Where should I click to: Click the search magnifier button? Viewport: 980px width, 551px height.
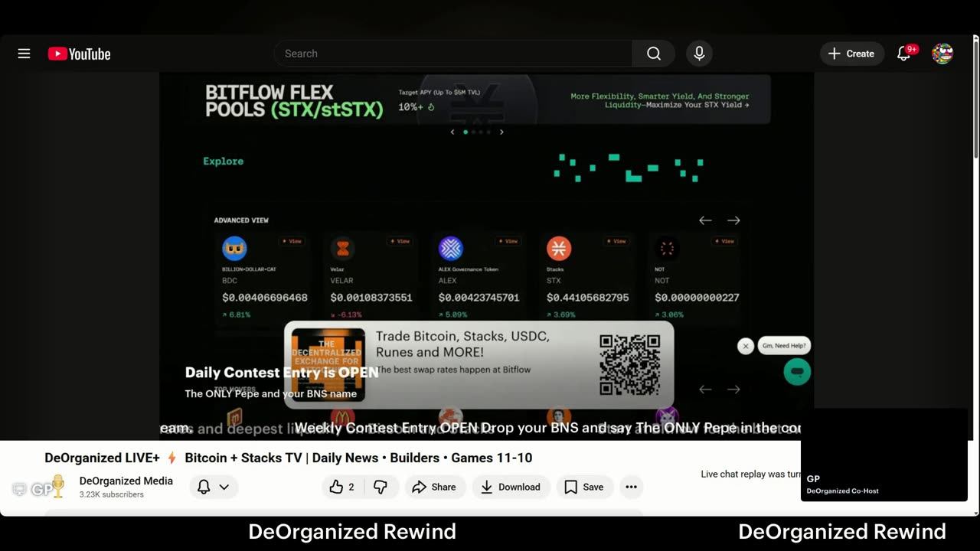(x=653, y=54)
